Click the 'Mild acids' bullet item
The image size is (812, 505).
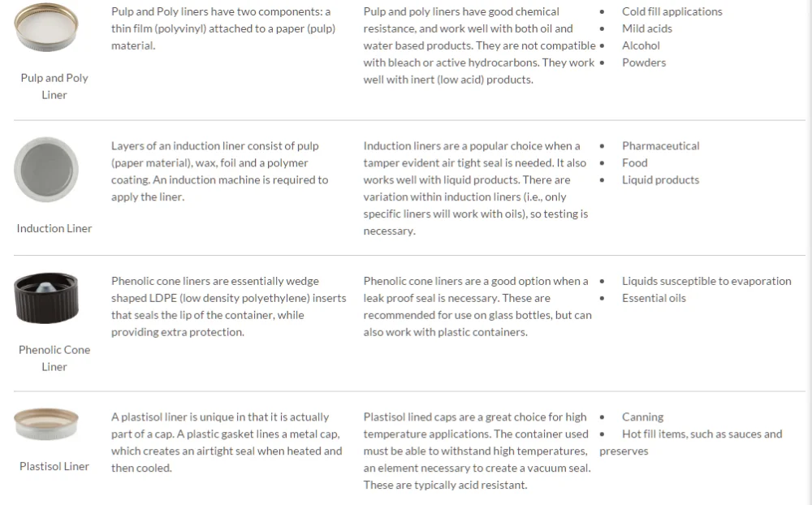tap(646, 28)
